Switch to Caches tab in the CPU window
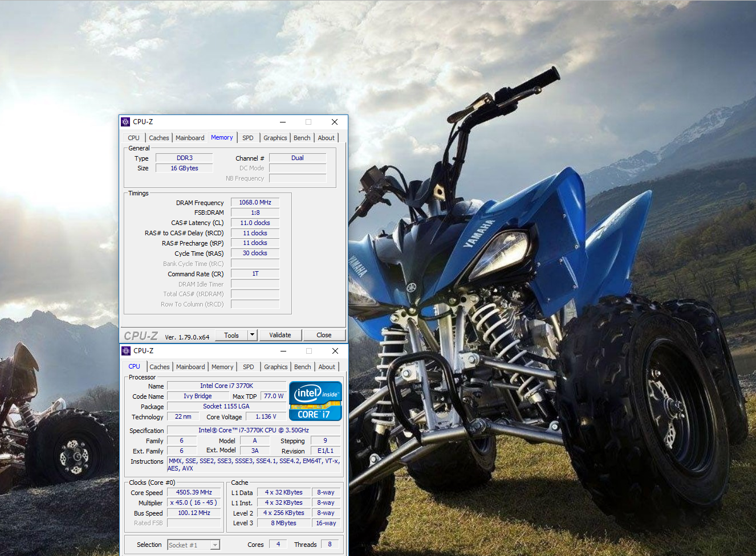This screenshot has width=756, height=556. (160, 367)
